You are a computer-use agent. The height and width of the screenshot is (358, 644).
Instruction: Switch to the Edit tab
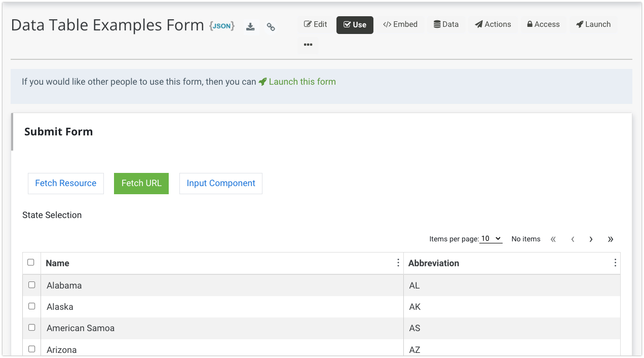pos(316,24)
